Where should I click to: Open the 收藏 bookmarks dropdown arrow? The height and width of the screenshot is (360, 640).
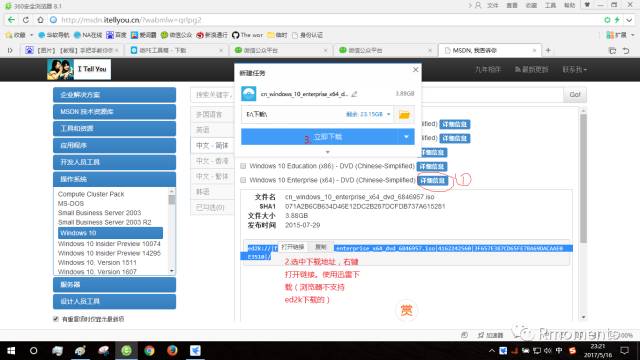coord(31,35)
